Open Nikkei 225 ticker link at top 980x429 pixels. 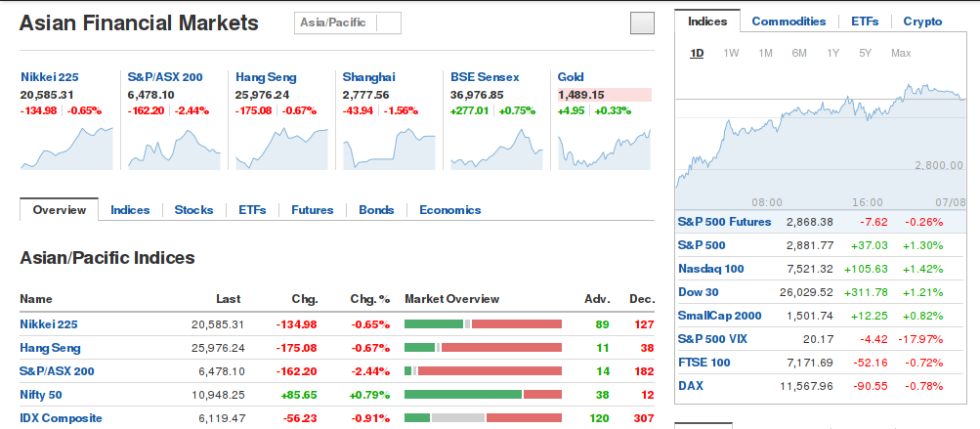(50, 77)
